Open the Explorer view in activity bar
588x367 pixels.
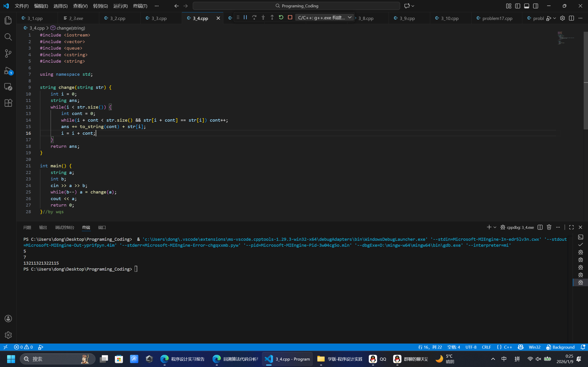(x=8, y=20)
